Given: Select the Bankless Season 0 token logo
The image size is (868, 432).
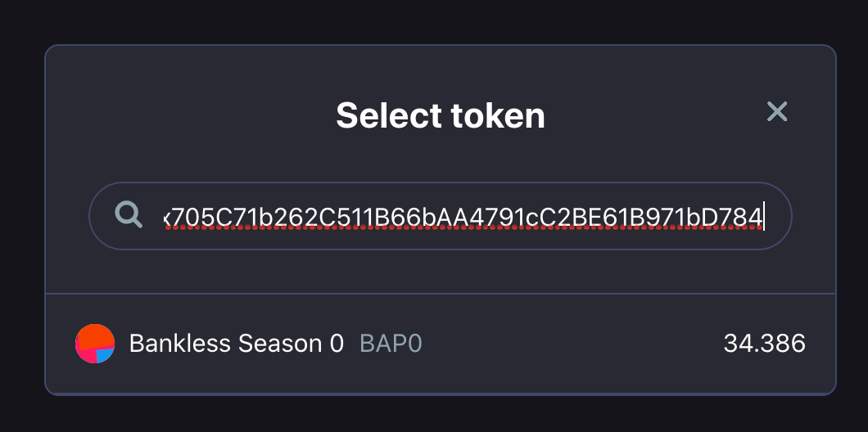Looking at the screenshot, I should click(x=95, y=344).
